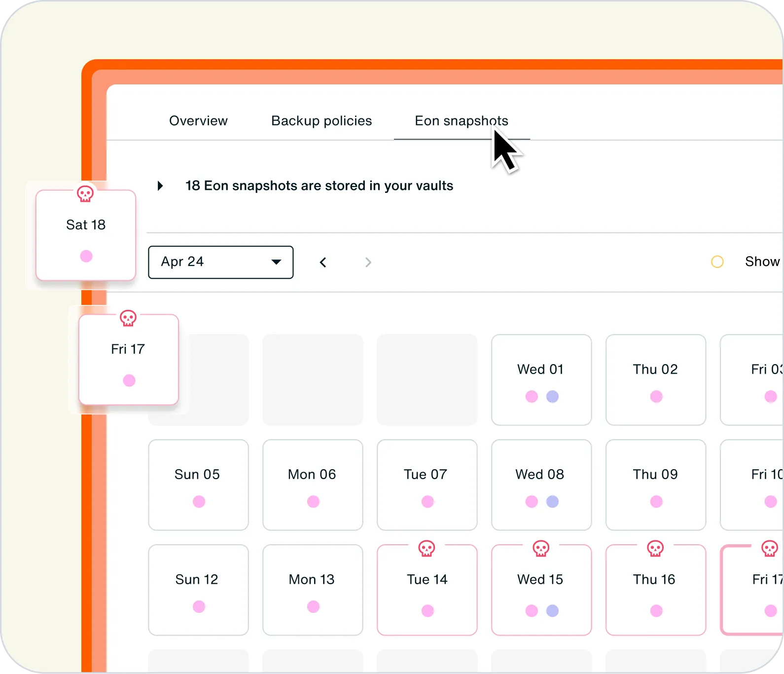
Task: Click the skull icon on floating Fri 17 card
Action: [x=128, y=318]
